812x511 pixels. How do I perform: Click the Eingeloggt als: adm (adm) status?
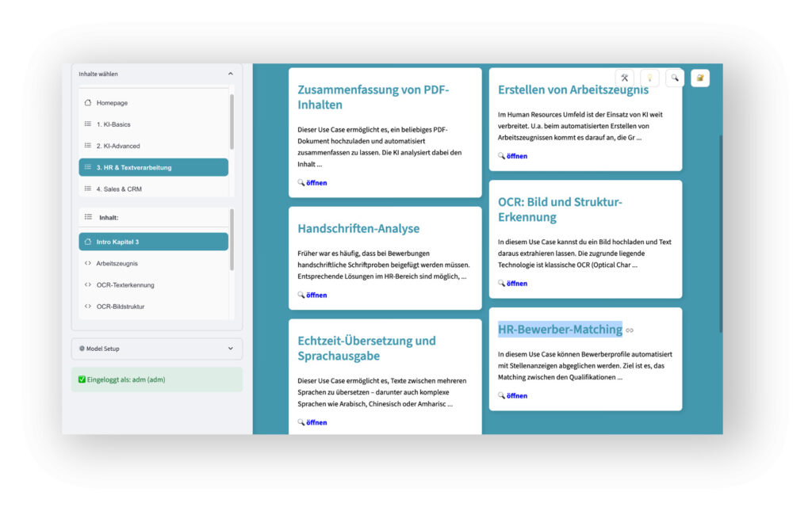pos(157,379)
